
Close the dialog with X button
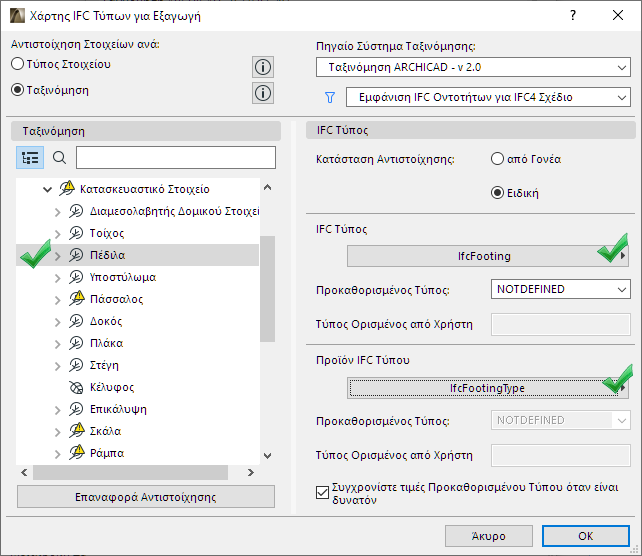coord(618,16)
